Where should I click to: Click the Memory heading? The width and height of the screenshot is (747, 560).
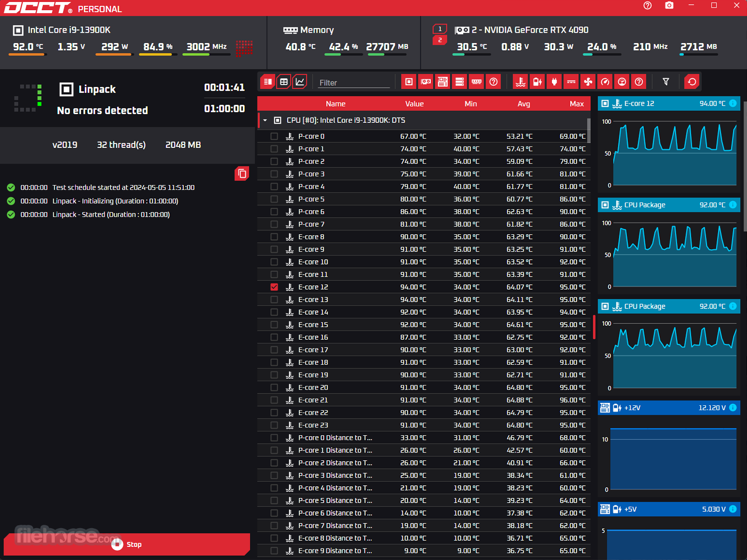[x=317, y=30]
